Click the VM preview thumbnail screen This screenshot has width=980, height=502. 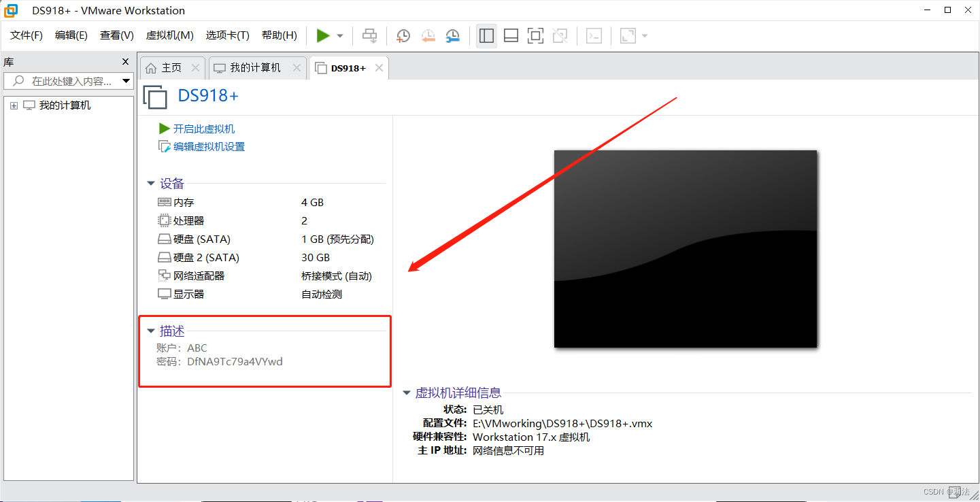686,248
